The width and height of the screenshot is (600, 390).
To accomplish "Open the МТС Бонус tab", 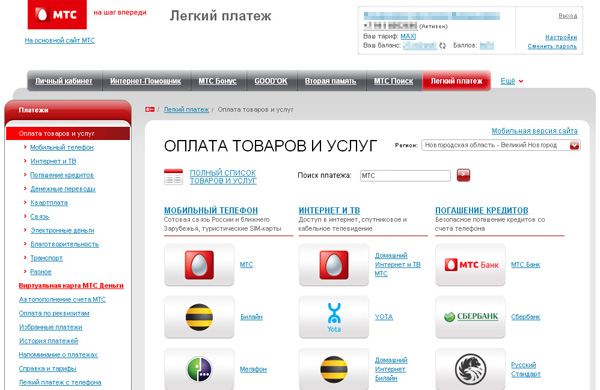I will [x=217, y=81].
